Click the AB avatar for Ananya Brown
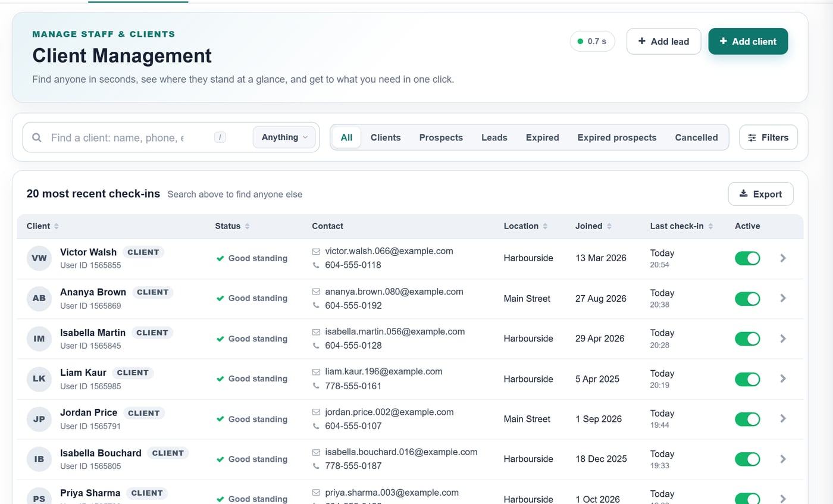 [x=39, y=298]
